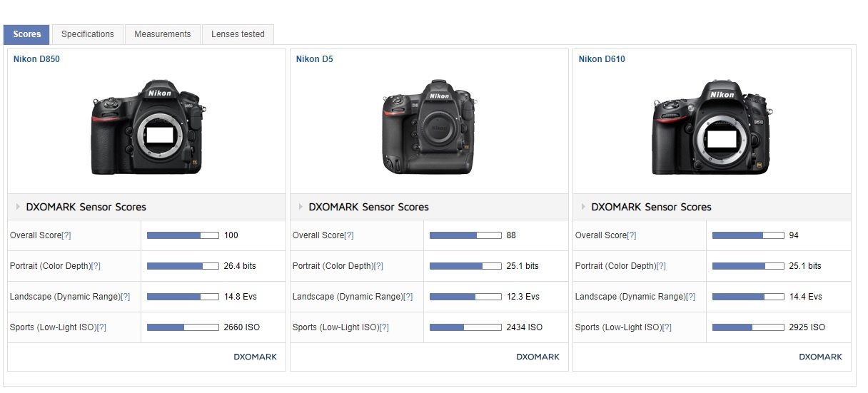Open Portrait Color Depth help [?] for D850

96,266
